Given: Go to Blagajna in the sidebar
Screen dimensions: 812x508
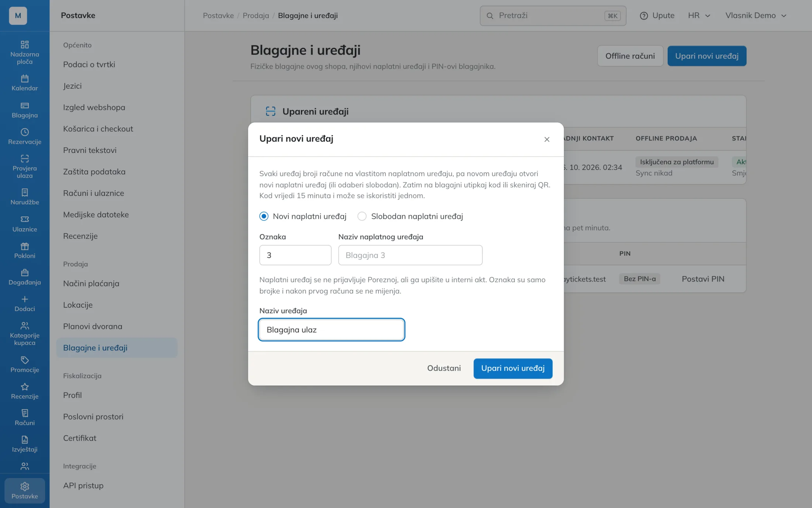Looking at the screenshot, I should 25,110.
